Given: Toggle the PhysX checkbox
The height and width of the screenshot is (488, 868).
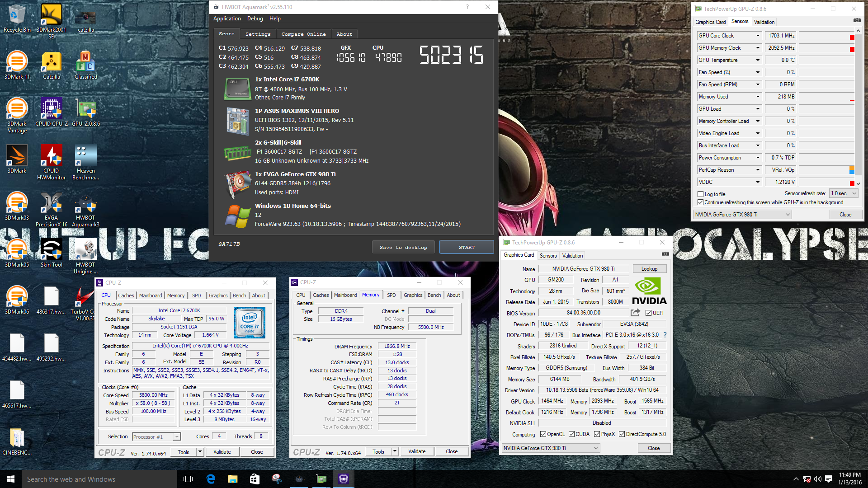Looking at the screenshot, I should coord(597,434).
